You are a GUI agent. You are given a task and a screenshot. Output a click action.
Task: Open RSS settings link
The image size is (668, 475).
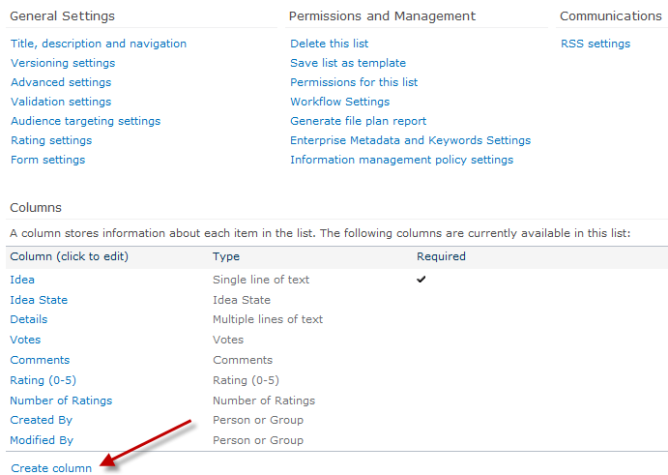[595, 44]
